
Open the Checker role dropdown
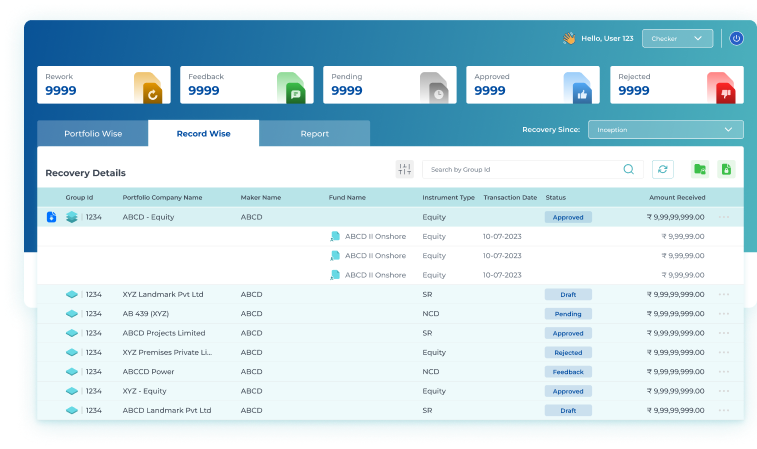(677, 39)
